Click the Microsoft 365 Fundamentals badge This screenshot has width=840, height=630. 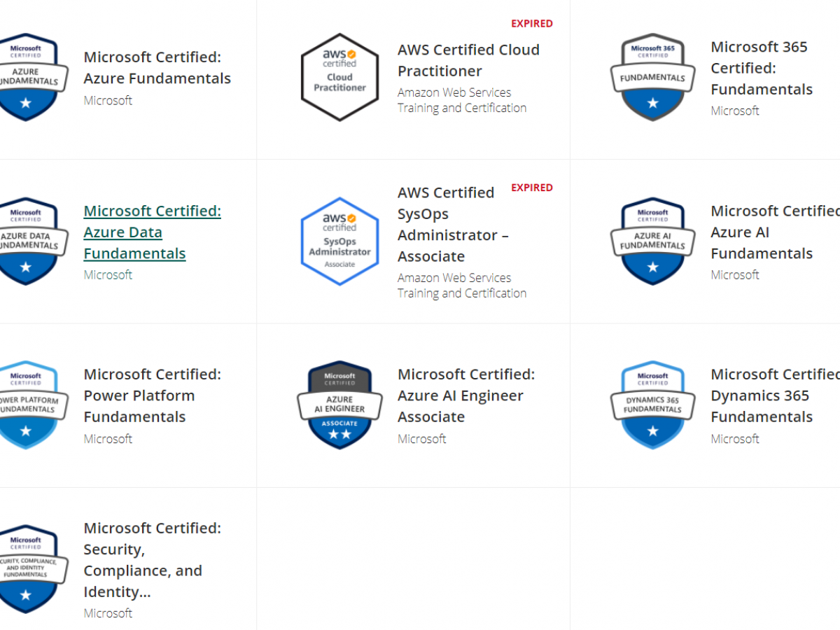(652, 77)
